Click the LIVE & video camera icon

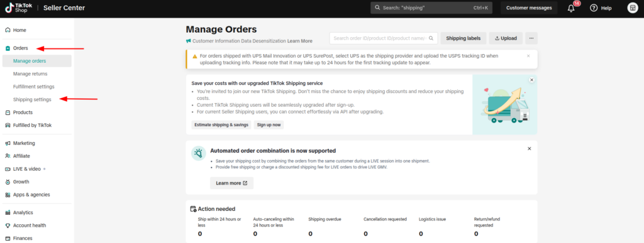[x=8, y=169]
